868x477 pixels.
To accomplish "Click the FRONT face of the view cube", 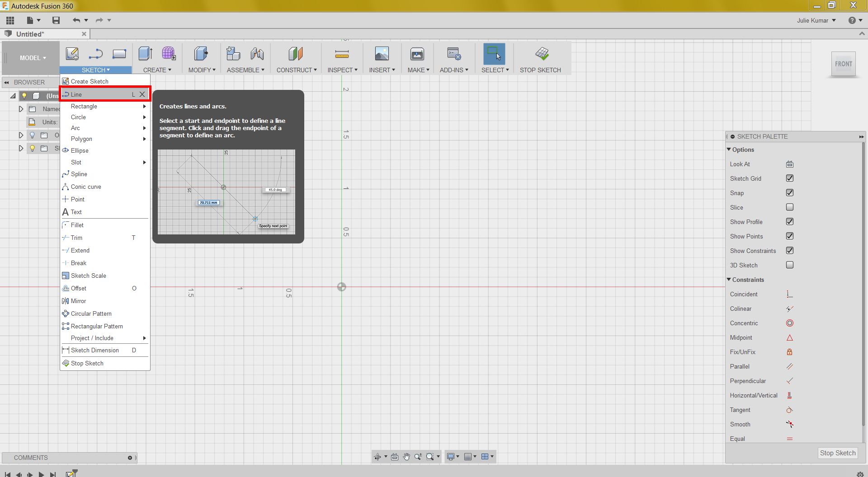I will tap(843, 64).
